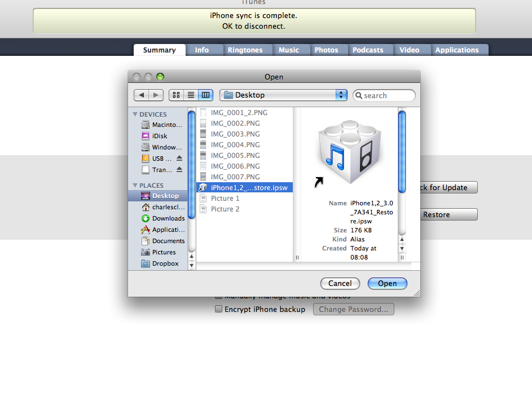Select IMG_0007.PNG in the file list
Image resolution: width=532 pixels, height=396 pixels.
pyautogui.click(x=244, y=177)
